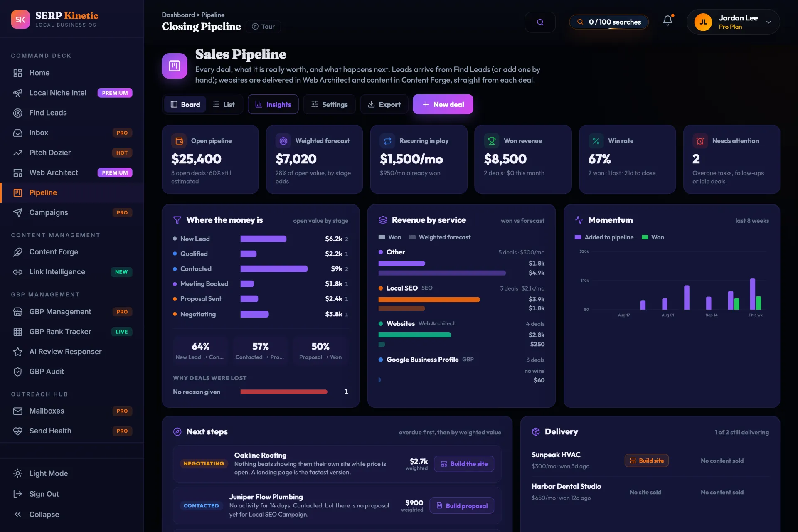798x532 pixels.
Task: Click the Won legend swatch in Momentum
Action: point(645,237)
